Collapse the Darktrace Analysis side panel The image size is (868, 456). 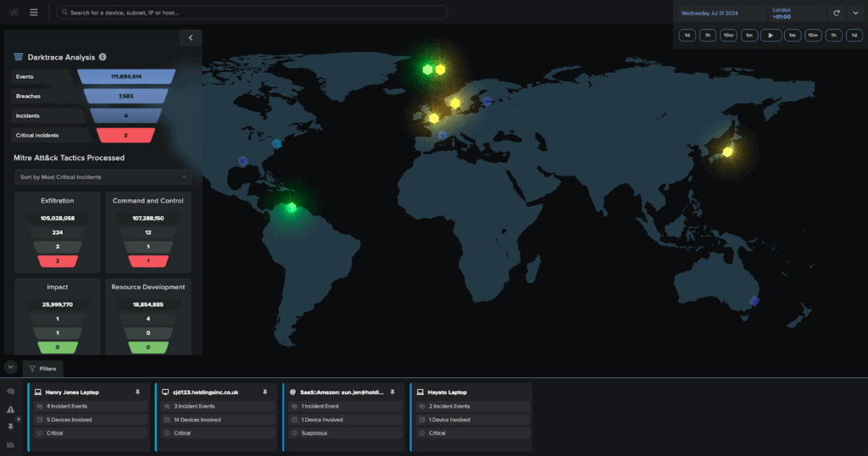click(191, 37)
